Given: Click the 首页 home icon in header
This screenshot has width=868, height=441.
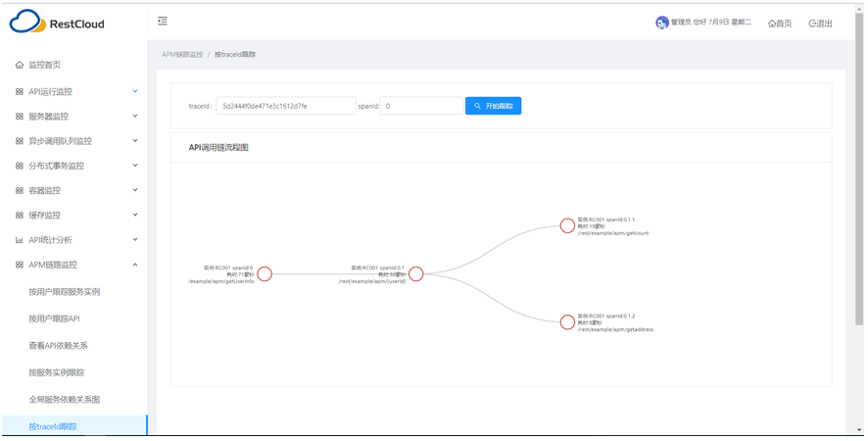Looking at the screenshot, I should (773, 24).
